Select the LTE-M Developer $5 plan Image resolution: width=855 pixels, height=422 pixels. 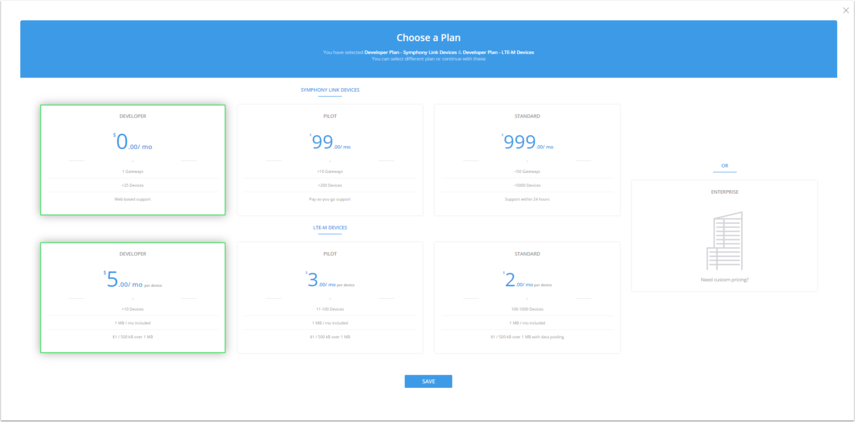pos(133,297)
